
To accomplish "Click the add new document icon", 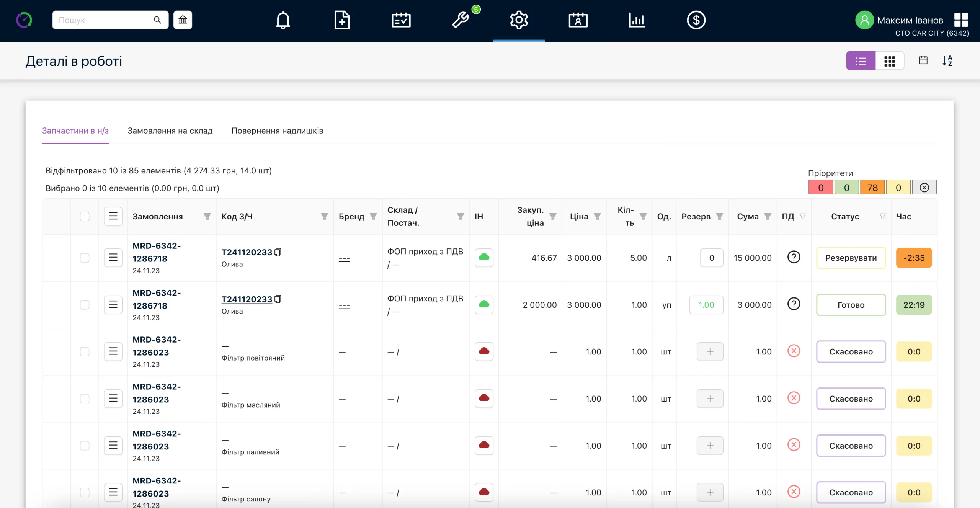I will pyautogui.click(x=342, y=20).
